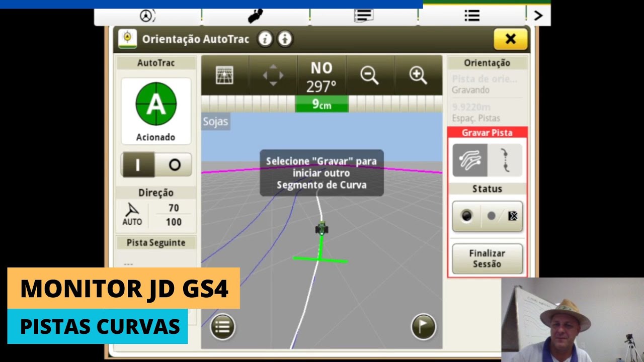The width and height of the screenshot is (644, 362).
Task: Tap the flag marker button
Action: 423,327
